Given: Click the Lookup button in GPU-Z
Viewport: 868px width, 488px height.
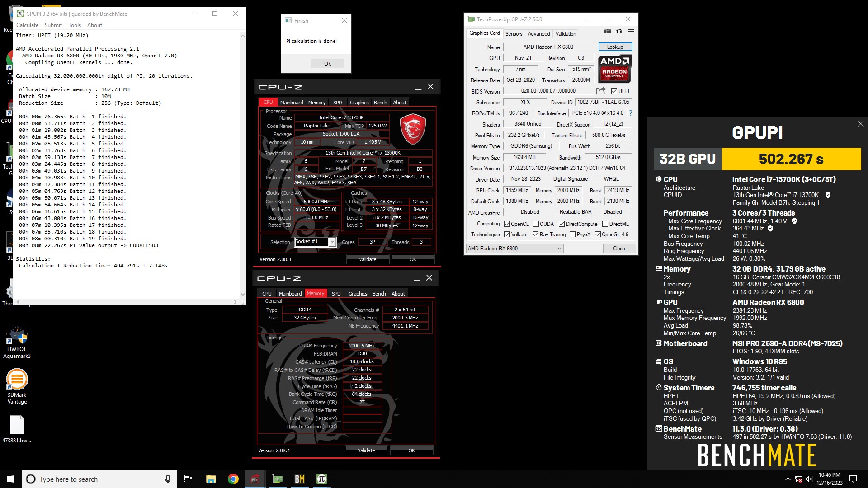Looking at the screenshot, I should 615,47.
